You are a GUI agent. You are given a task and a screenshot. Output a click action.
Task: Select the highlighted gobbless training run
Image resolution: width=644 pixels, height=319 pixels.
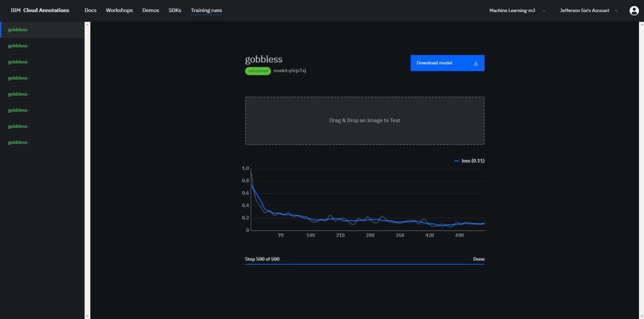click(x=42, y=30)
